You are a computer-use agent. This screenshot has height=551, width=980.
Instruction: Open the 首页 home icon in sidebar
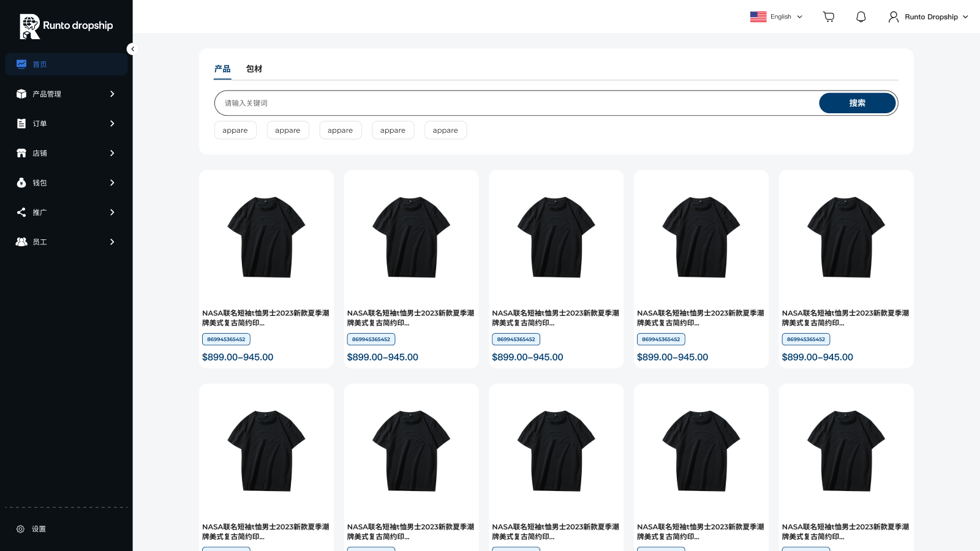point(21,64)
